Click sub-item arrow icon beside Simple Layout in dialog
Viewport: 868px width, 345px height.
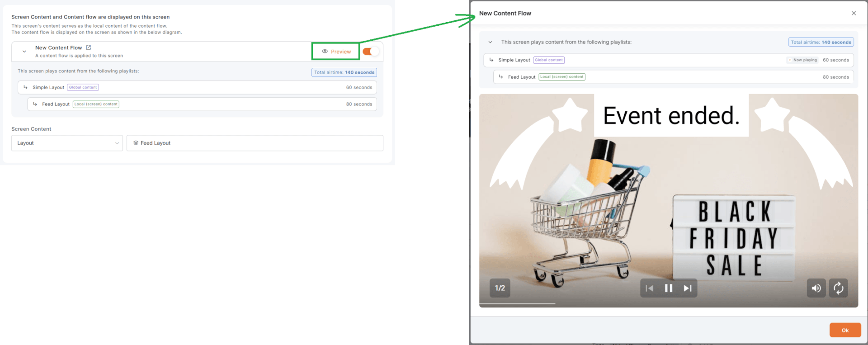[491, 60]
